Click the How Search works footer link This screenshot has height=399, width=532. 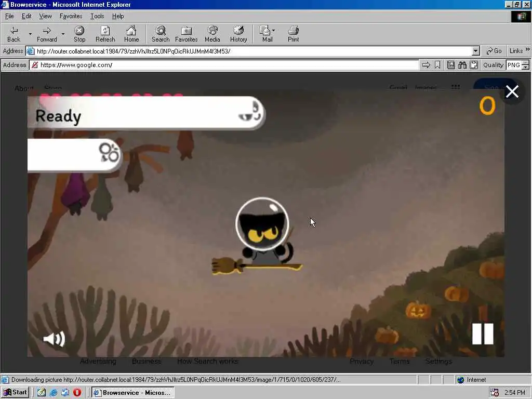pyautogui.click(x=208, y=362)
